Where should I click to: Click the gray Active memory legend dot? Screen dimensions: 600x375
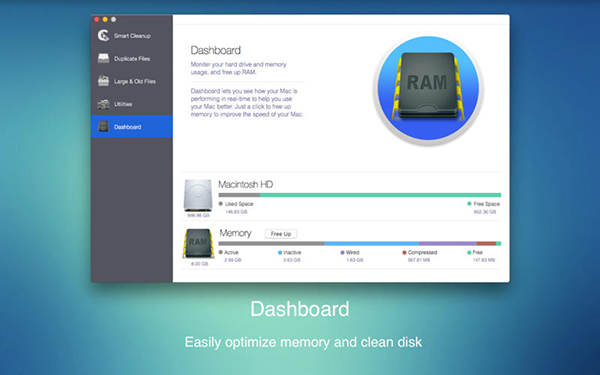point(221,252)
